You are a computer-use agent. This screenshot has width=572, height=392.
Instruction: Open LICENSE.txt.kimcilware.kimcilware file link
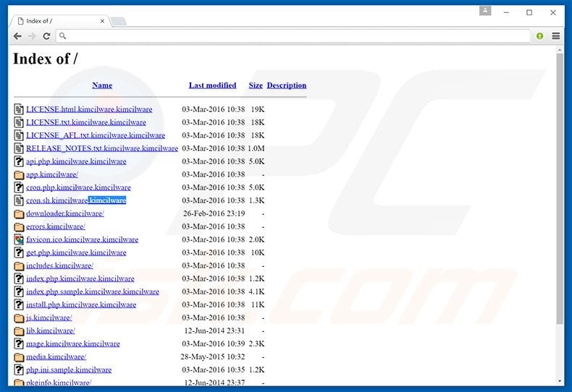click(x=85, y=122)
